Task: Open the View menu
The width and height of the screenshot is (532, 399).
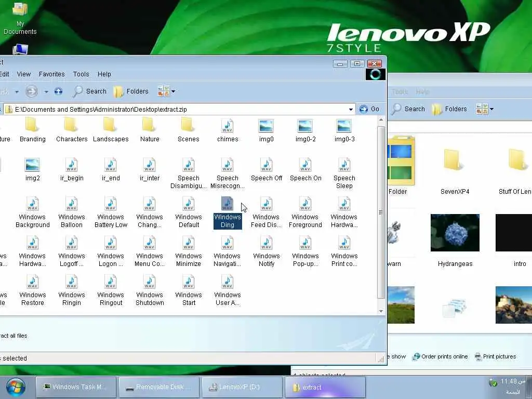Action: pos(24,74)
